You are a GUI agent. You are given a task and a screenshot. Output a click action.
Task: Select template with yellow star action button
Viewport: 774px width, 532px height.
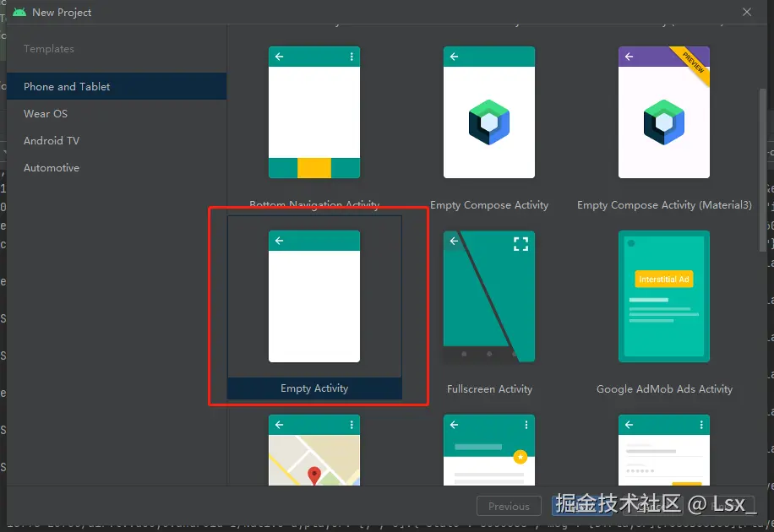488,450
